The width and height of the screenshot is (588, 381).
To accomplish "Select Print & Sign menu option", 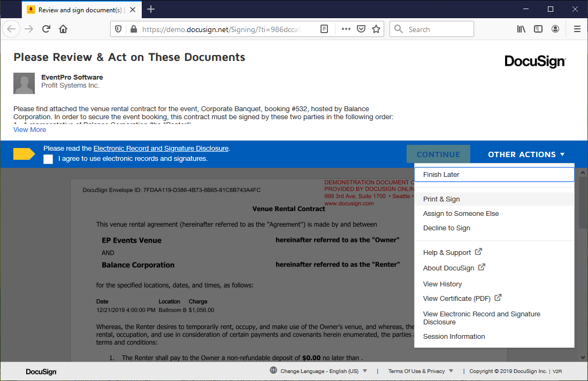I will 494,199.
